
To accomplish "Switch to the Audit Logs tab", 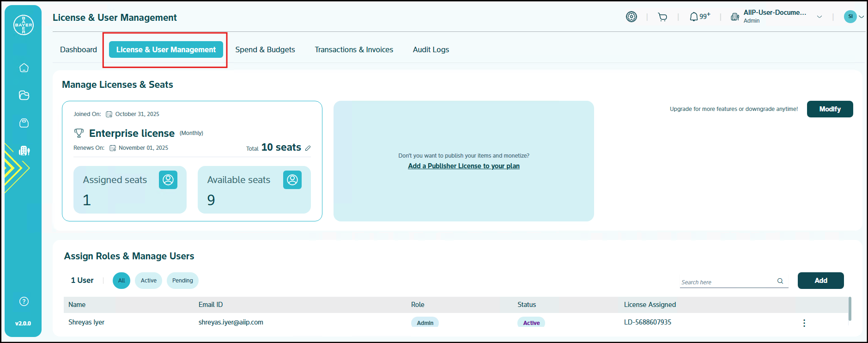I will click(431, 49).
